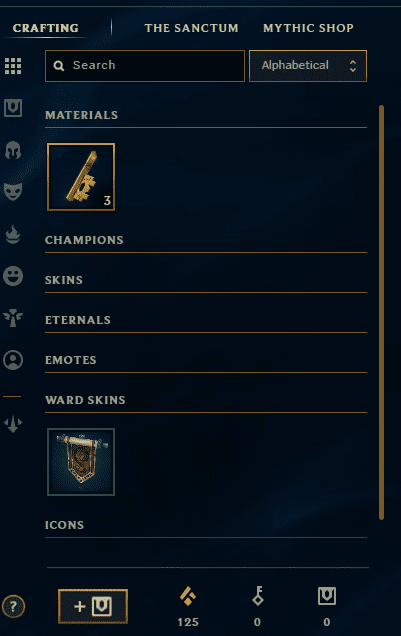This screenshot has width=401, height=636.
Task: Filter loot by summoner icons category
Action: coord(13,360)
